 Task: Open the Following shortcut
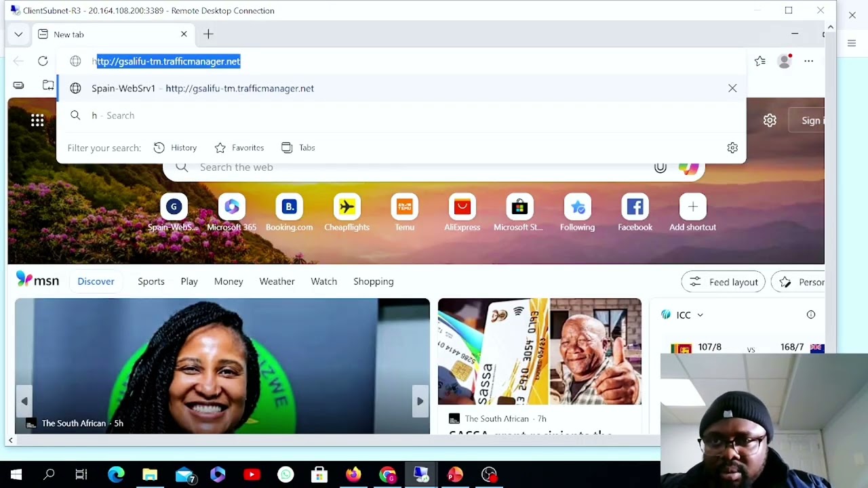578,213
